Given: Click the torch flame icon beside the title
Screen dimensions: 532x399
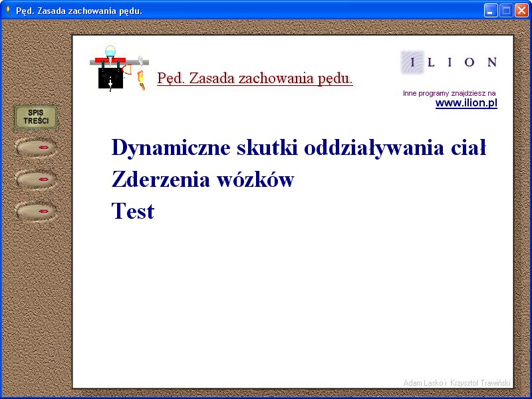Looking at the screenshot, I should pos(141,79).
